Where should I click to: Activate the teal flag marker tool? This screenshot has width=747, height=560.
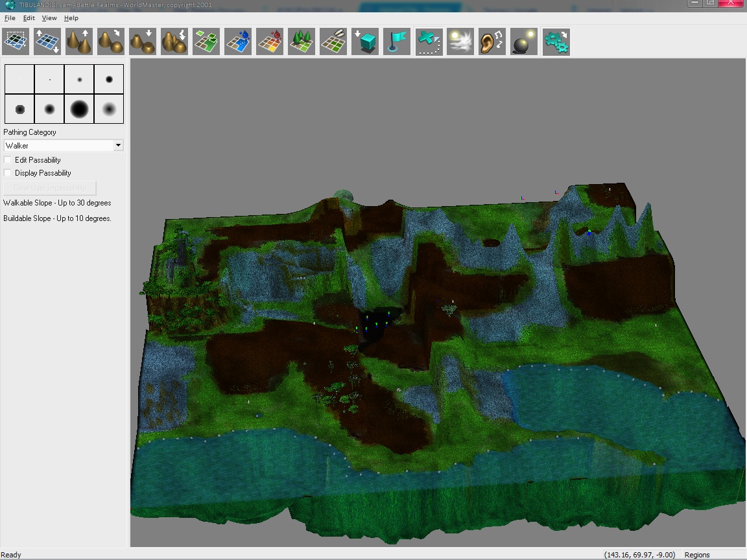coord(397,41)
